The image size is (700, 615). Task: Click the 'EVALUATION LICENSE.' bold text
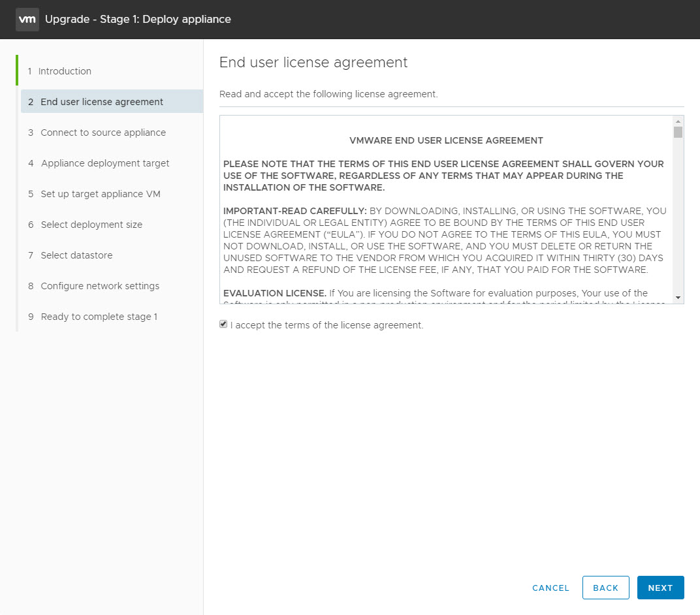pos(274,293)
